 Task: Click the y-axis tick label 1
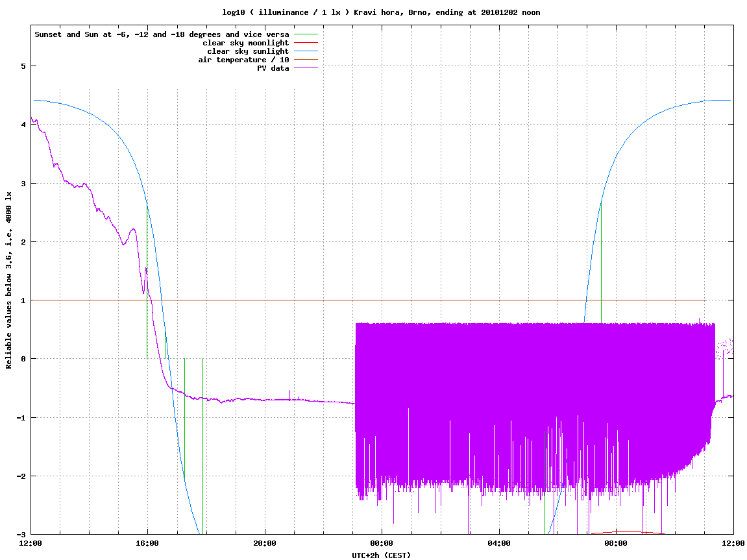point(23,300)
